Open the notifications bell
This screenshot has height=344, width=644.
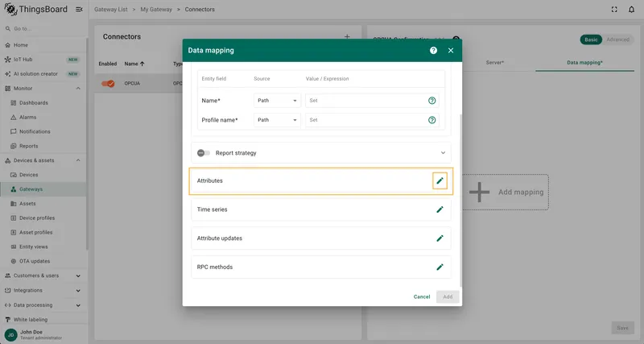click(631, 9)
